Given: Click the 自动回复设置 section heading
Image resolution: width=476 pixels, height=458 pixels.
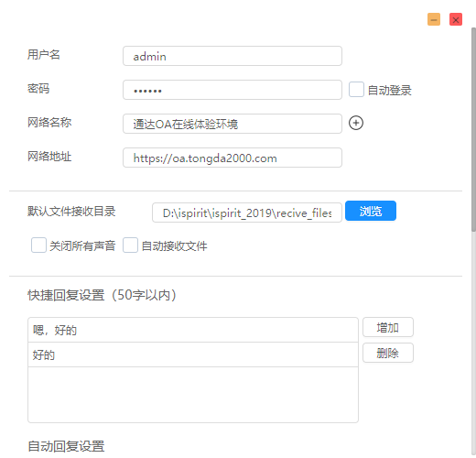Looking at the screenshot, I should [x=66, y=446].
